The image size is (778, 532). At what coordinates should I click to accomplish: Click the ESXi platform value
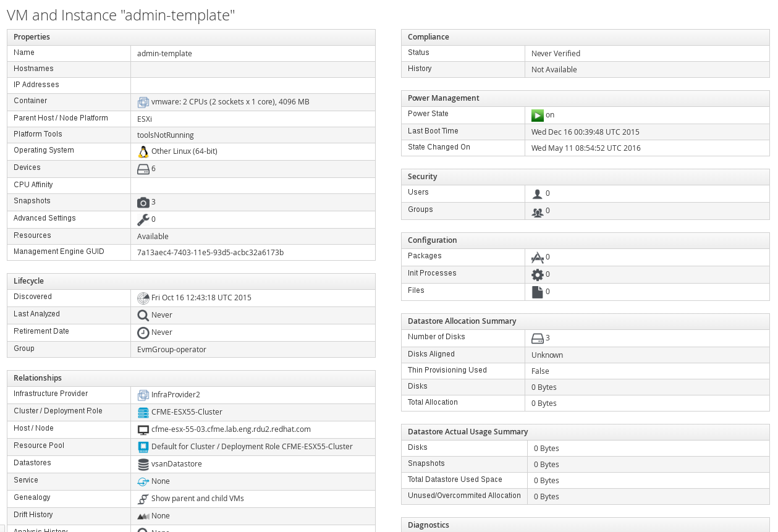(145, 119)
